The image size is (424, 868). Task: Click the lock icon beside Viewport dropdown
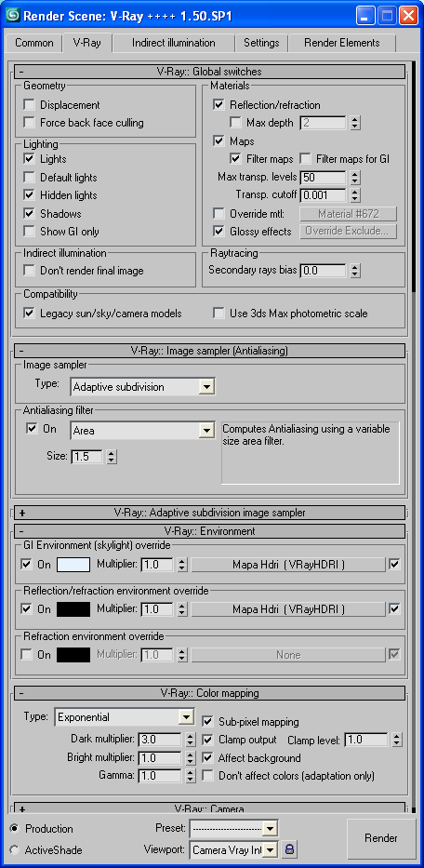[x=289, y=848]
